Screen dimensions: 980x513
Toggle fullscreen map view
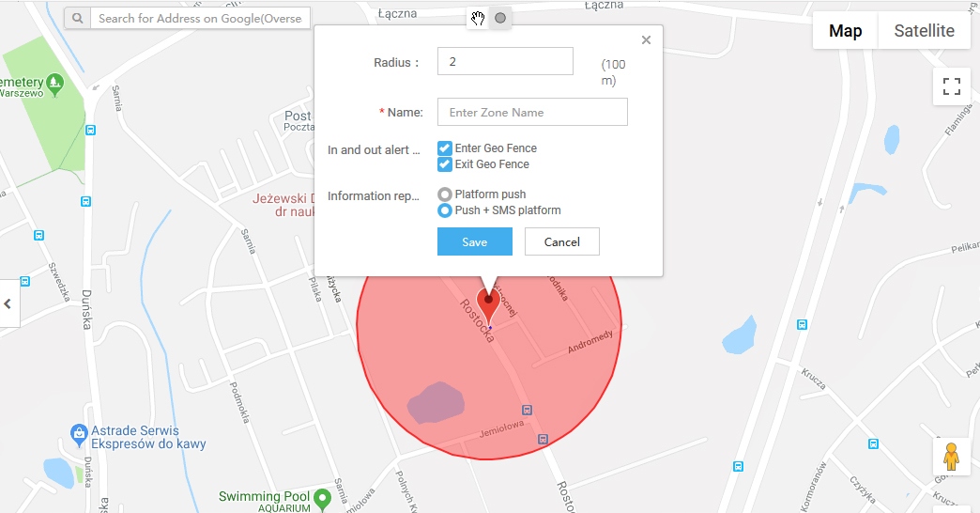[x=951, y=86]
